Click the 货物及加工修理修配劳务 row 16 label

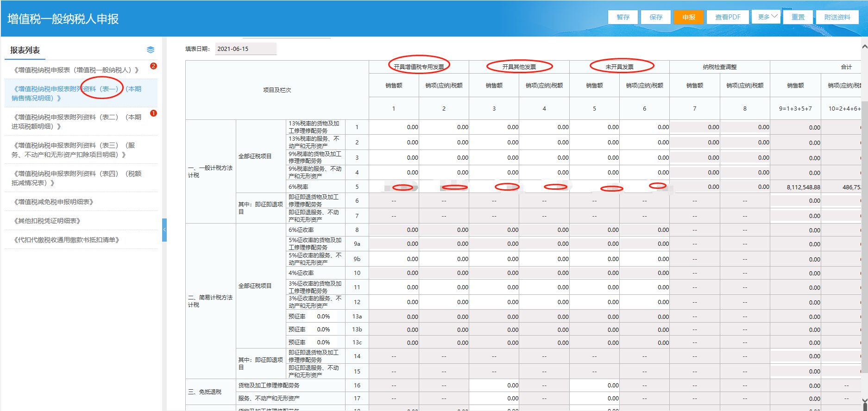pyautogui.click(x=269, y=386)
